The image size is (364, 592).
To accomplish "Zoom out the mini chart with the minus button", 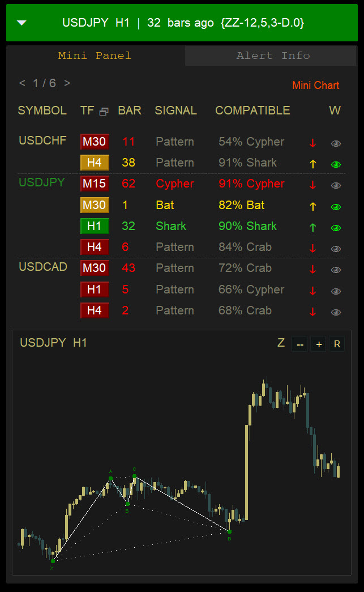I will click(300, 344).
